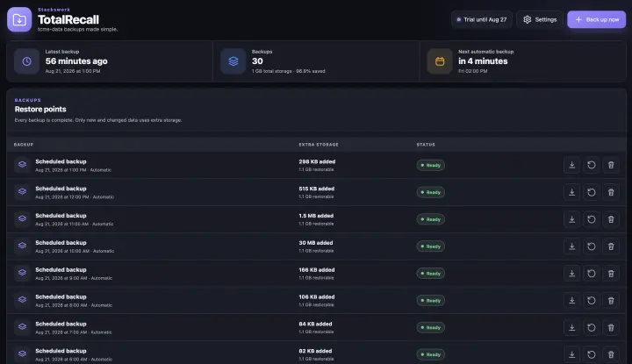Click the '166 KB added' cell
Viewport: 632px width, 364px height.
tap(316, 270)
